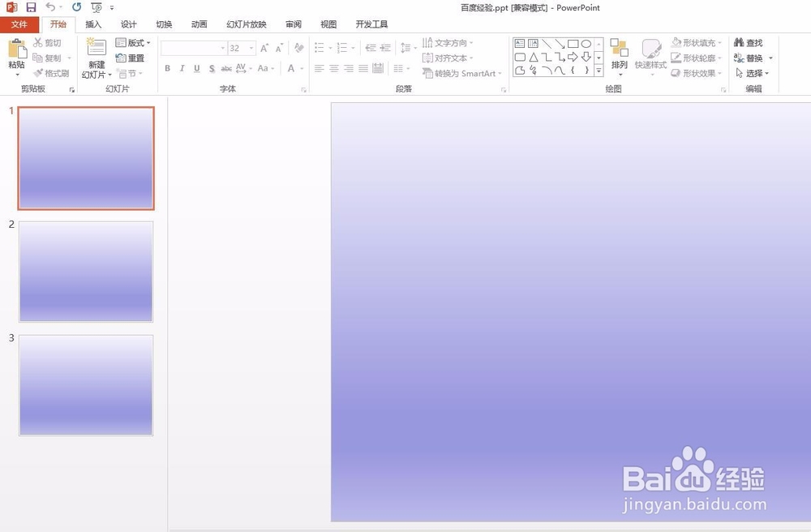Click Reset slide button
The image size is (811, 532).
[x=130, y=58]
